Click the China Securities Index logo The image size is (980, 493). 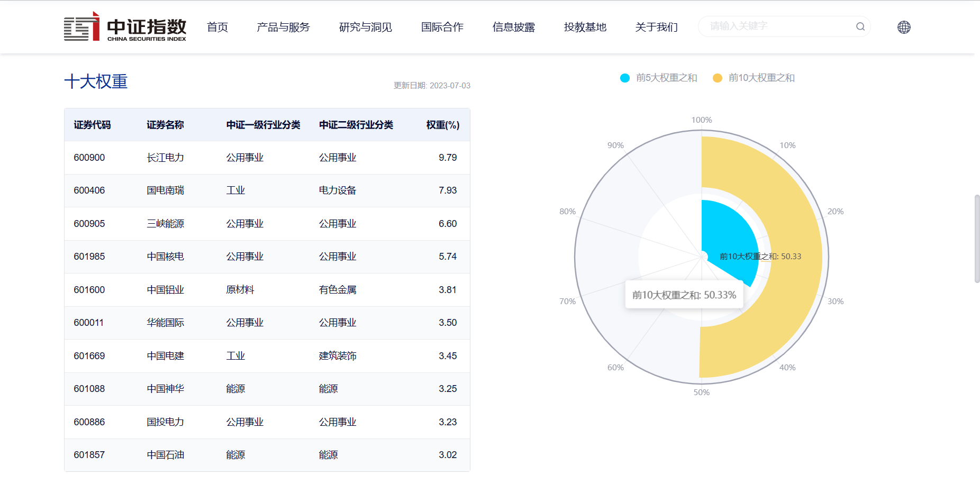click(x=125, y=27)
